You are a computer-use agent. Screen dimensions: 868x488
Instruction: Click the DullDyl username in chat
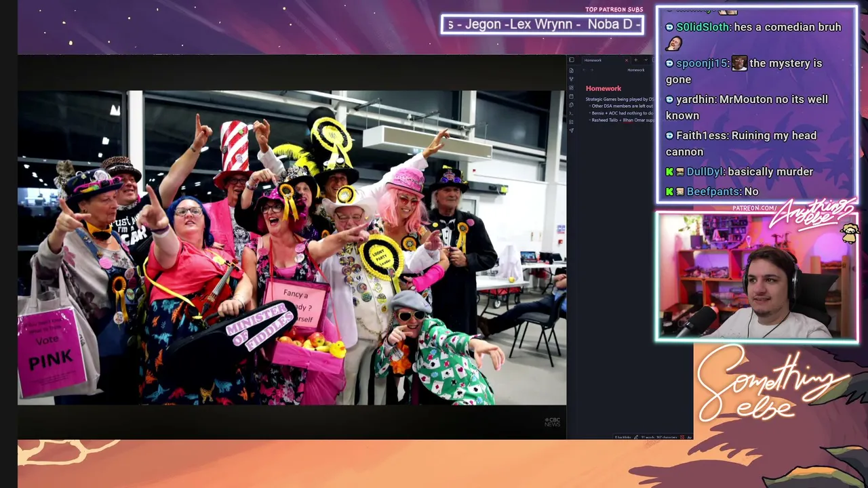[705, 171]
